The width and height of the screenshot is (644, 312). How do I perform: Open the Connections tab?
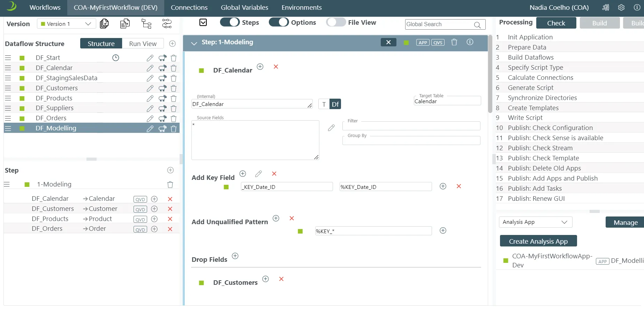tap(189, 7)
